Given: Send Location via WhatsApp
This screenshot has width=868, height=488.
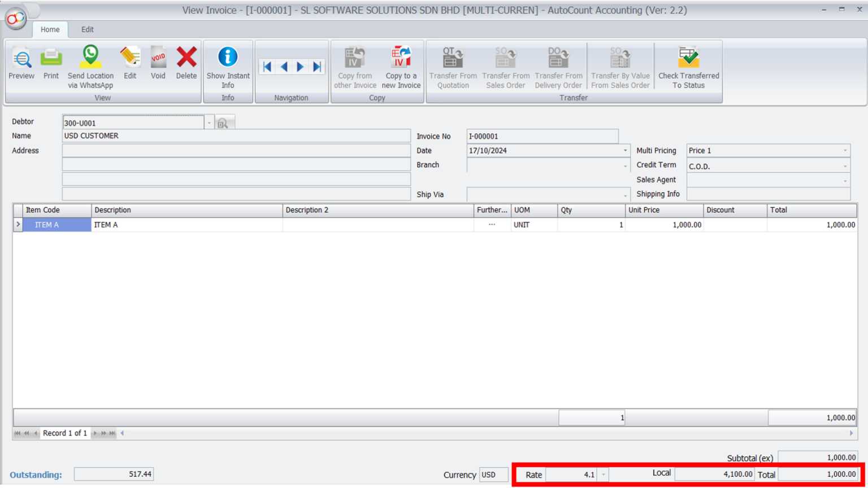Looking at the screenshot, I should (x=90, y=67).
